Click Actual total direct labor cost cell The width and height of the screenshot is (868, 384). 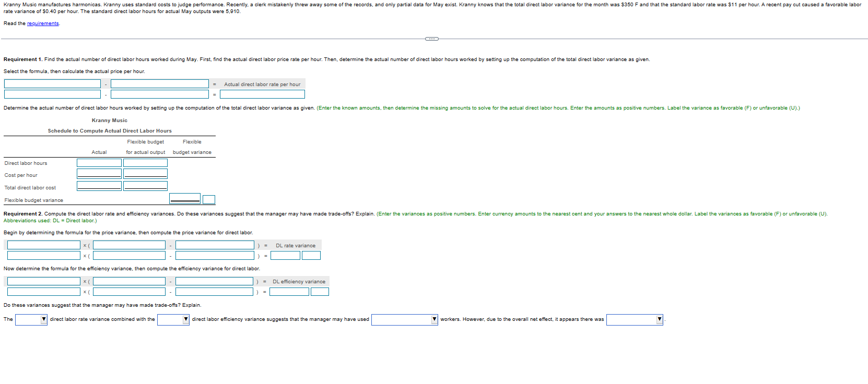[99, 186]
